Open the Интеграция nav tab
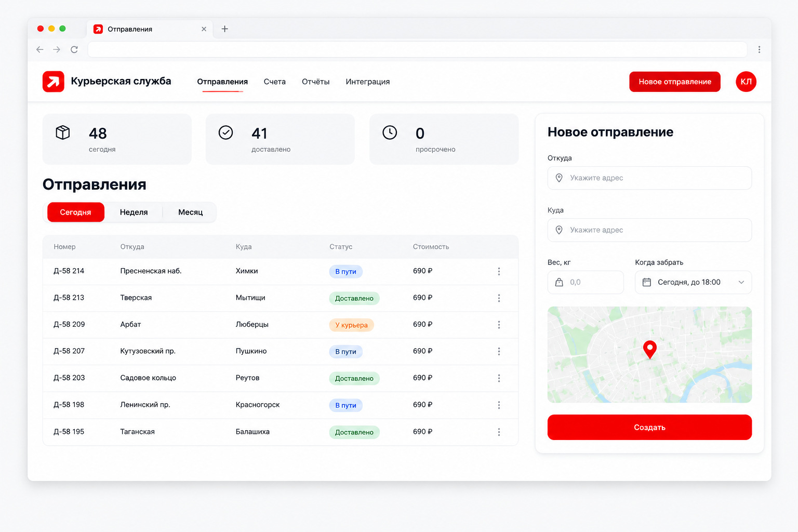 [x=368, y=82]
